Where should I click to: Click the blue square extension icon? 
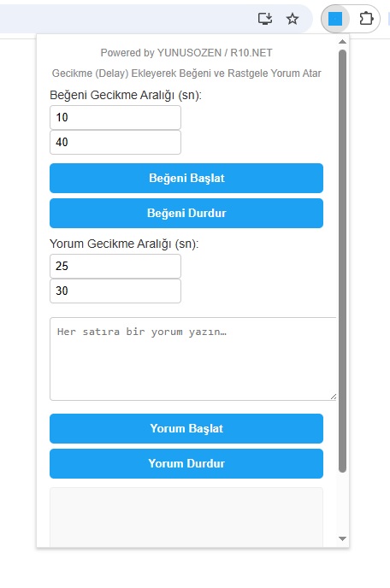click(x=334, y=19)
